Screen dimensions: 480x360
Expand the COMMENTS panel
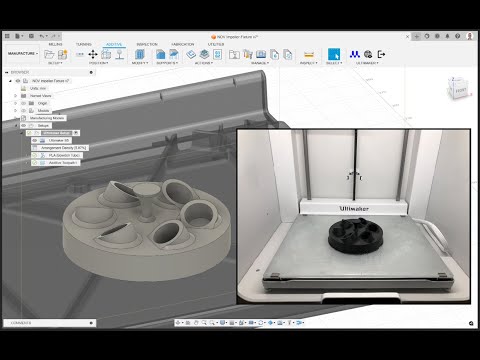tap(91, 323)
